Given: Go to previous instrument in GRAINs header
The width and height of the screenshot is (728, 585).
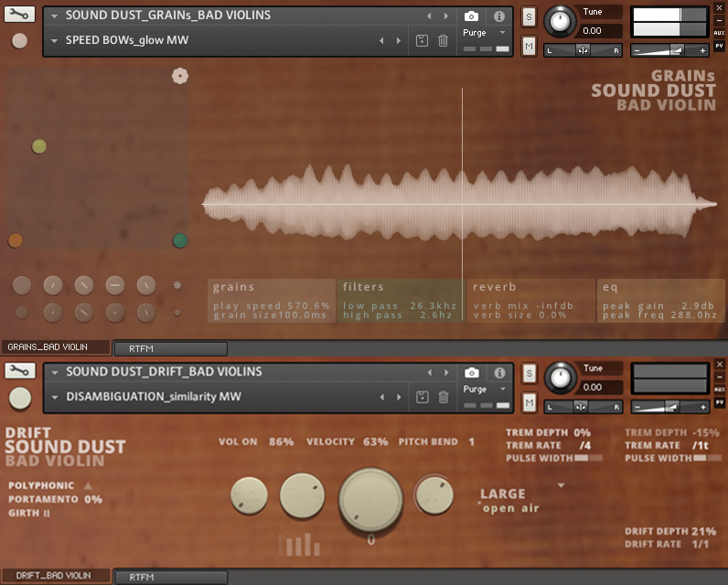Looking at the screenshot, I should point(429,16).
